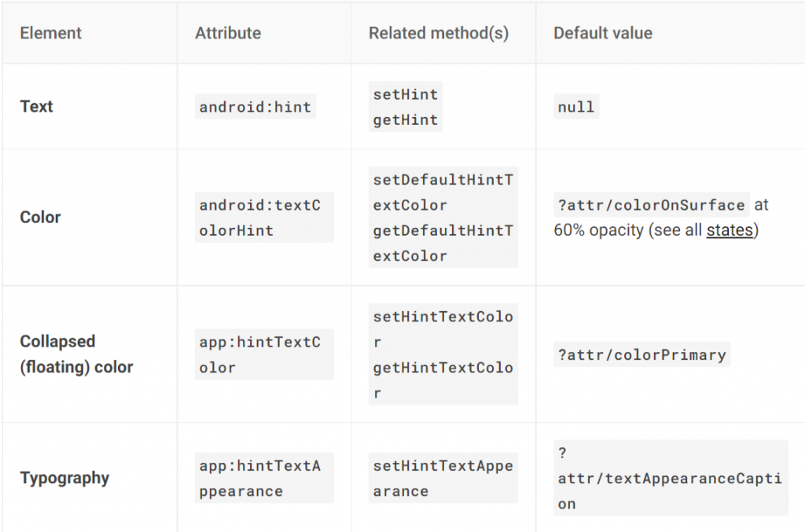Click the null default value
This screenshot has width=805, height=532.
point(576,107)
